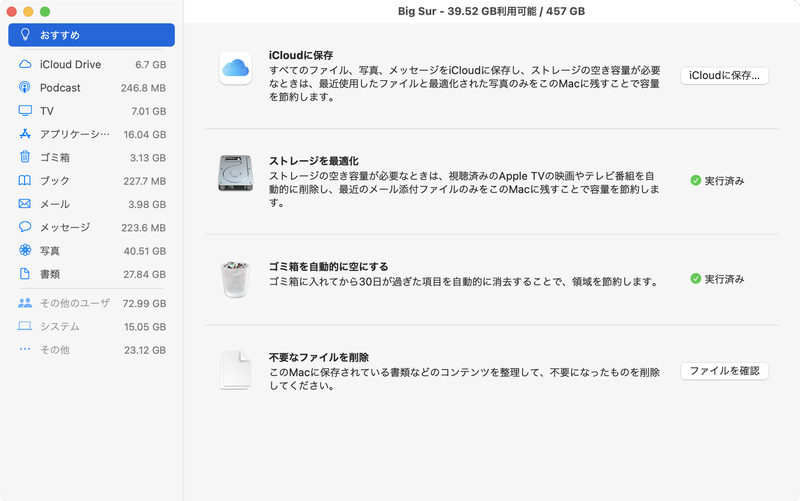Click the iCloudに保存 heading

pos(301,55)
